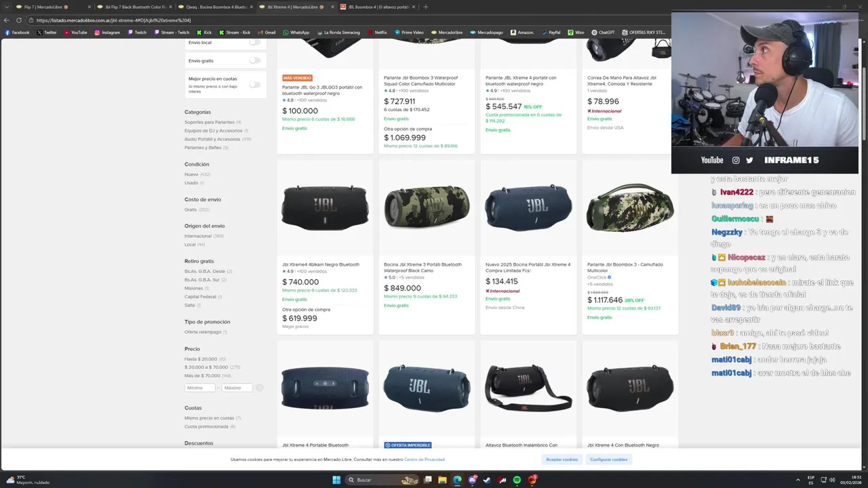Click Configurar cookies button

click(608, 460)
